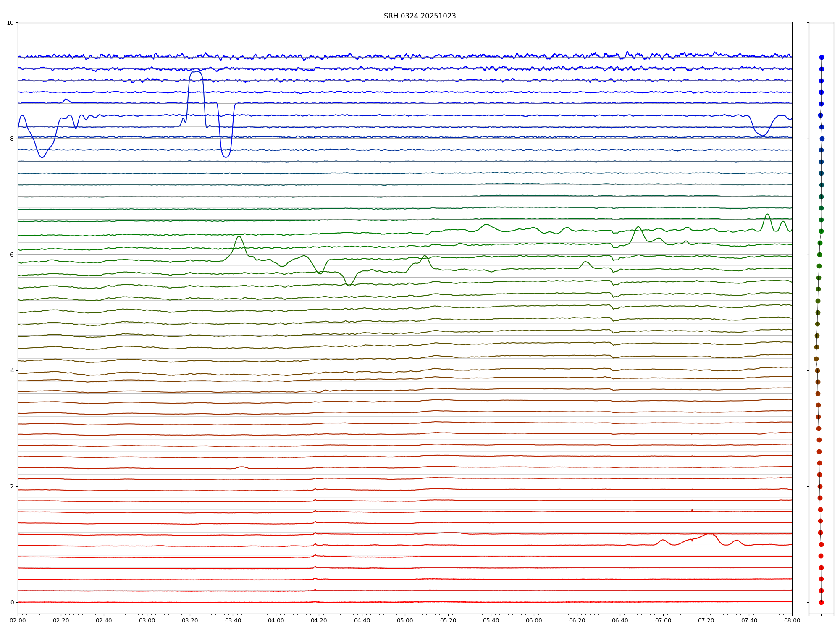Viewport: 840px width, 630px height.
Task: Click the bottom red dot in right panel
Action: pos(821,602)
